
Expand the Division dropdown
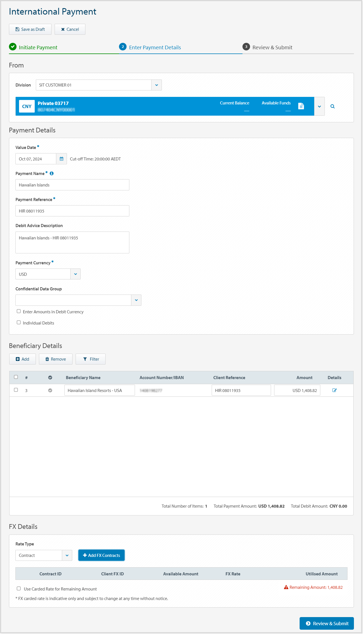[x=157, y=85]
